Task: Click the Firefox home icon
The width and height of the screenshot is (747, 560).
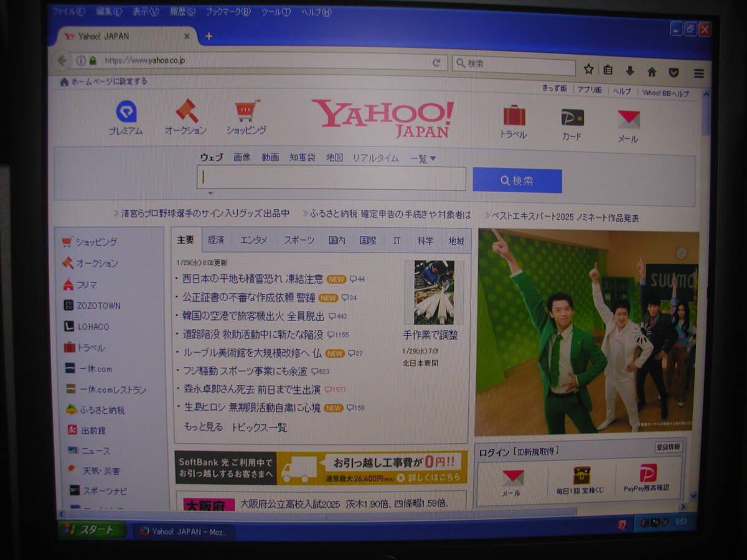Action: point(652,72)
